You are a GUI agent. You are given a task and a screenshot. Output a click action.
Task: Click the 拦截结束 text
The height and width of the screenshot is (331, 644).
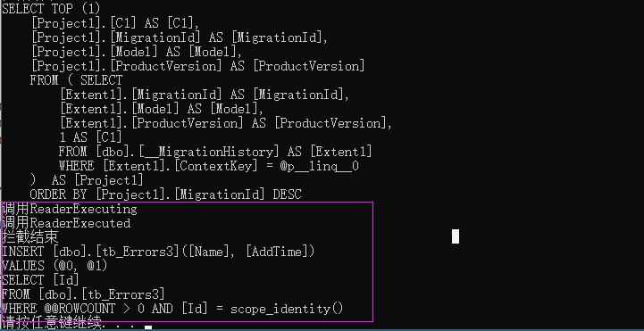click(x=30, y=237)
